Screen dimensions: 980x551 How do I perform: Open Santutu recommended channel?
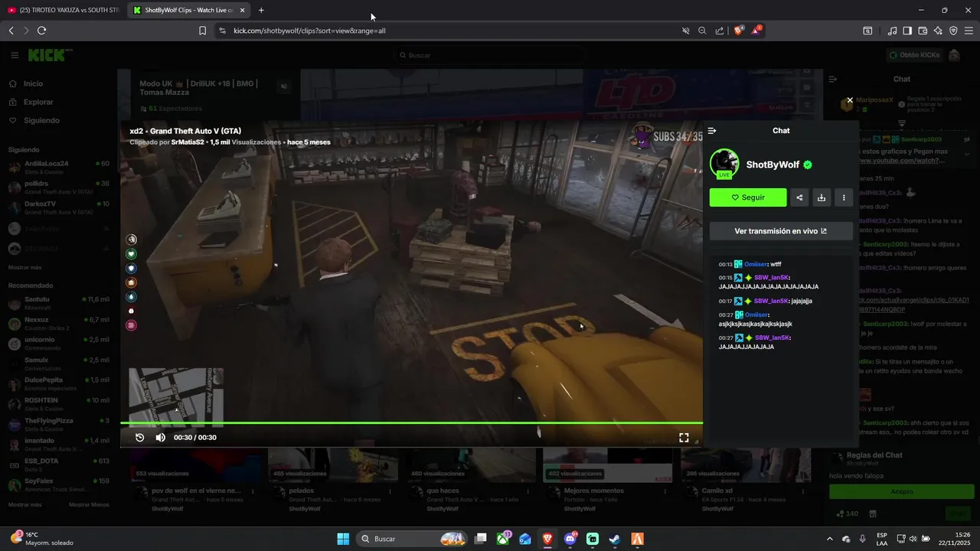58,303
